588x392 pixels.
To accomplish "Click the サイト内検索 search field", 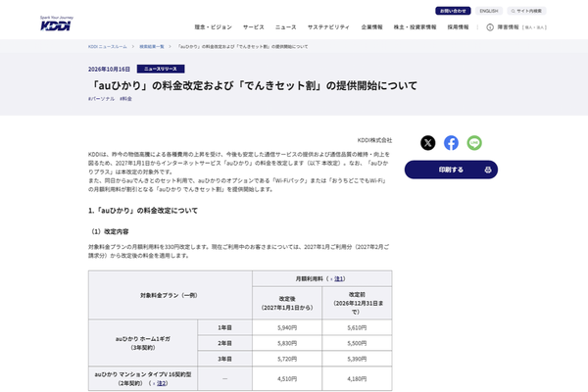I will tap(526, 11).
